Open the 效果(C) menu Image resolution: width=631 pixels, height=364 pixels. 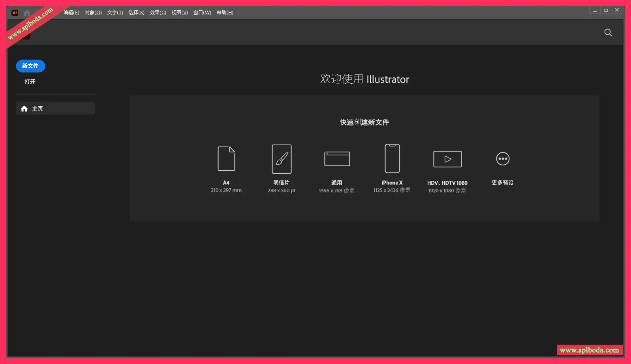tap(158, 13)
